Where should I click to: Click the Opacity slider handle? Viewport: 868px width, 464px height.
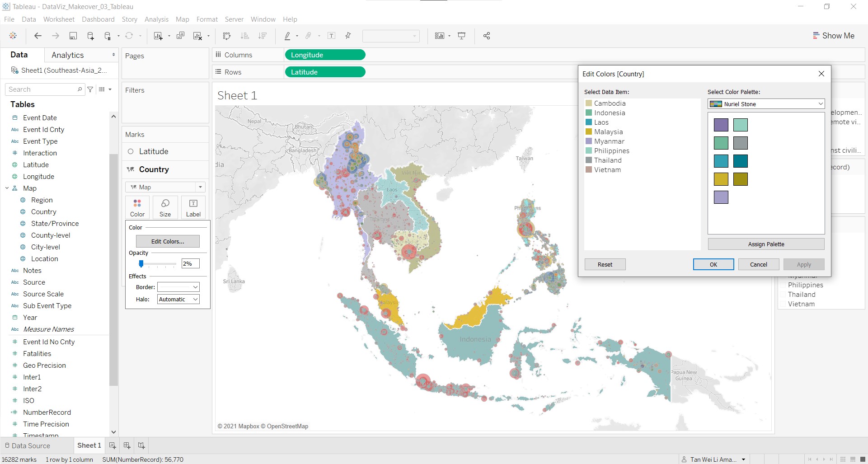coord(141,264)
